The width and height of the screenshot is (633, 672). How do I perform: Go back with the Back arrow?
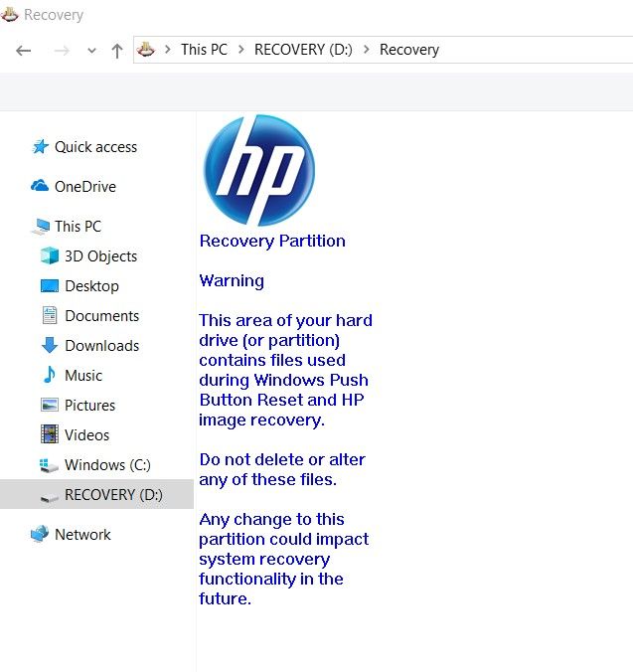click(24, 51)
